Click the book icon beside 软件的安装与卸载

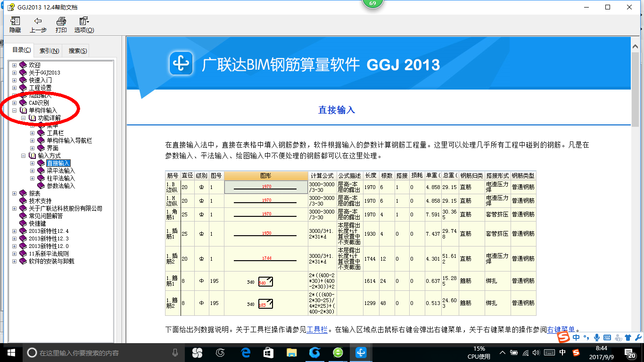pyautogui.click(x=23, y=261)
